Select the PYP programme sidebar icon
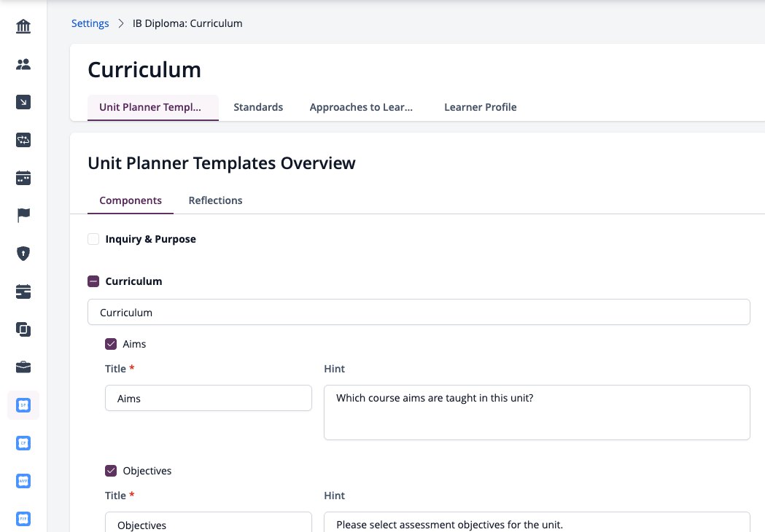 click(23, 519)
